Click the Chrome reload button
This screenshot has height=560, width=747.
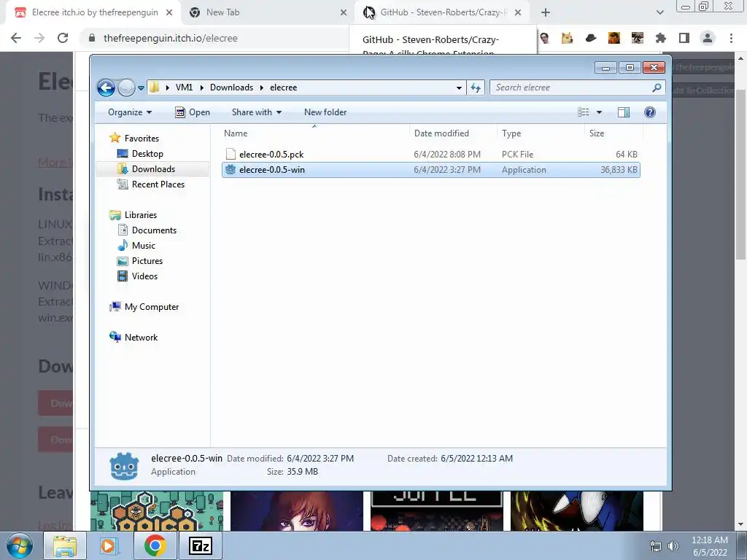[63, 38]
